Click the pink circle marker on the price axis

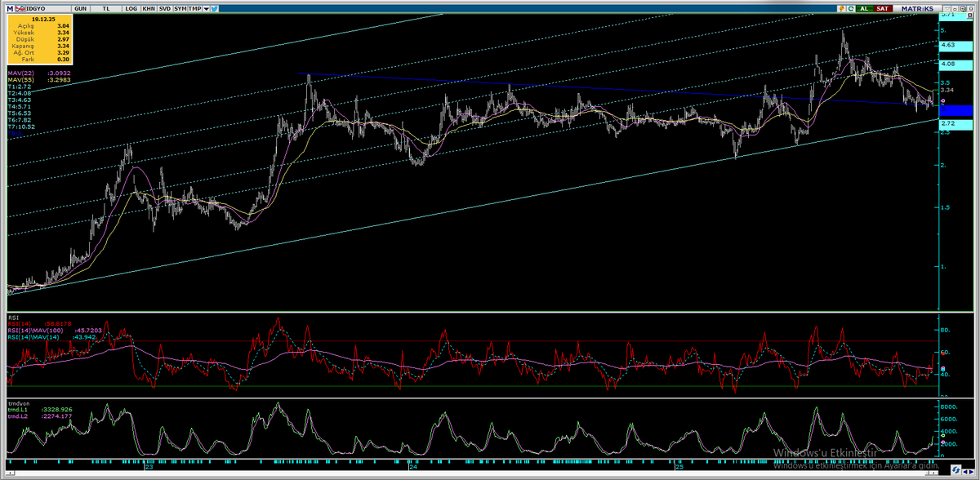[x=944, y=101]
